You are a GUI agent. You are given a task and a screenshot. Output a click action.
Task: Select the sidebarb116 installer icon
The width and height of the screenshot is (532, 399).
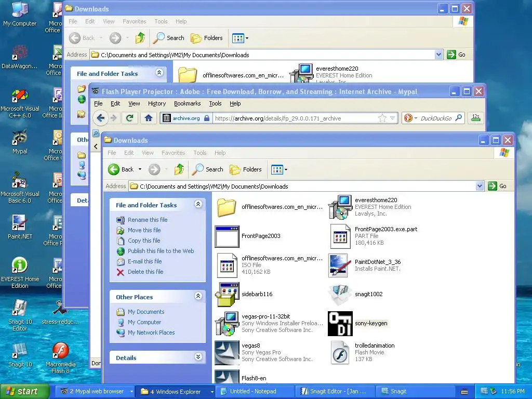point(227,294)
